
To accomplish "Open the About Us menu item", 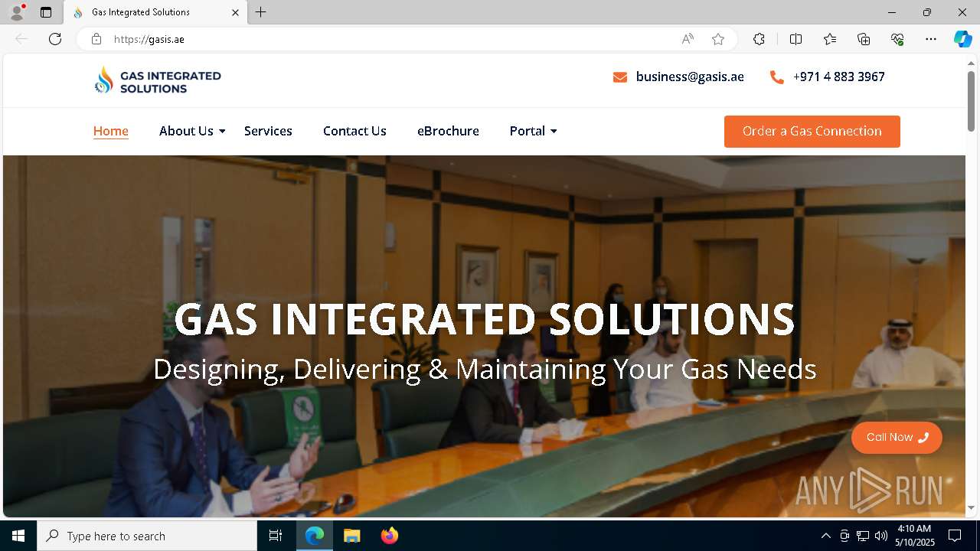I will click(186, 131).
